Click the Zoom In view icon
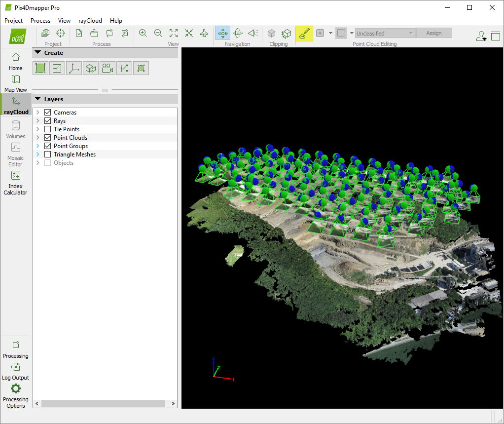The image size is (504, 424). coord(143,33)
